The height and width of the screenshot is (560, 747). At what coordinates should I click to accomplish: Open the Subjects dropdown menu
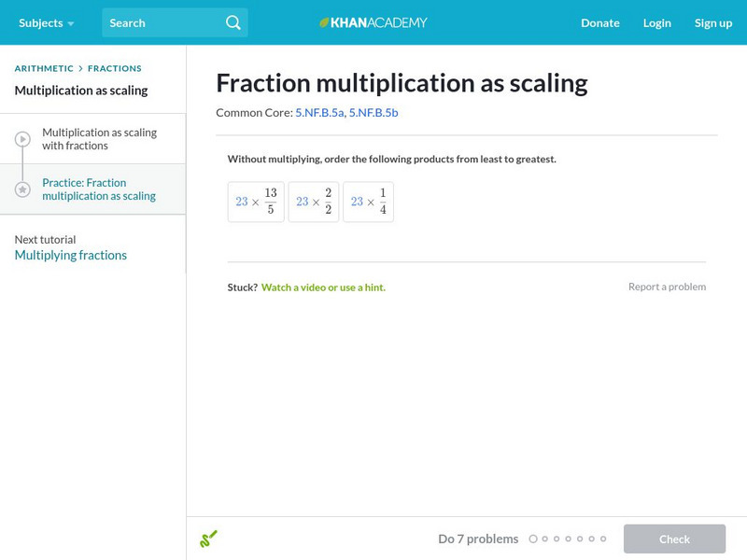click(46, 22)
